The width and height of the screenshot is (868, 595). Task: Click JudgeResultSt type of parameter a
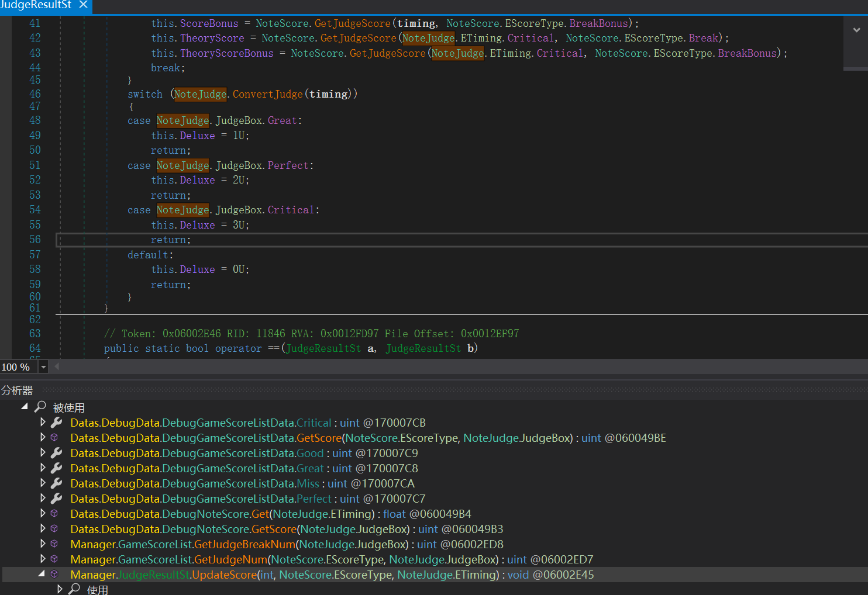click(323, 348)
